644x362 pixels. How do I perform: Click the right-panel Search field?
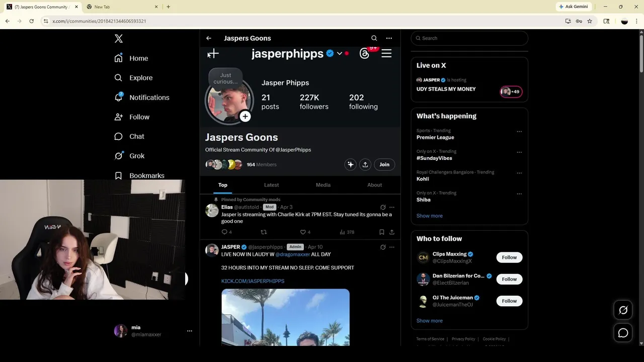tap(469, 38)
